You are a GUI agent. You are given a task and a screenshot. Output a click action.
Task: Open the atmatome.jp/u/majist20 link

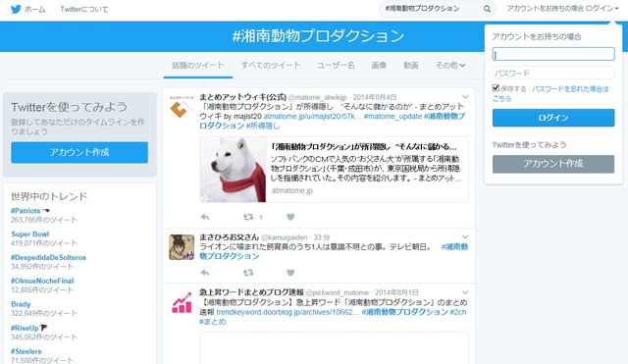pos(312,116)
